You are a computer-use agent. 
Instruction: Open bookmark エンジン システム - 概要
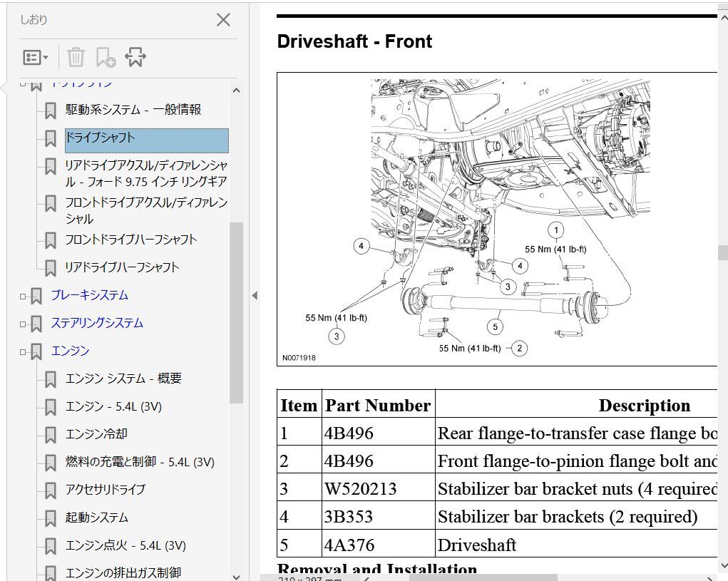[123, 379]
